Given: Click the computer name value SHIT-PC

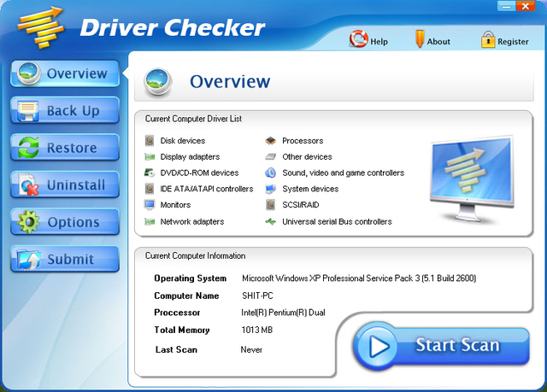Looking at the screenshot, I should coord(257,295).
